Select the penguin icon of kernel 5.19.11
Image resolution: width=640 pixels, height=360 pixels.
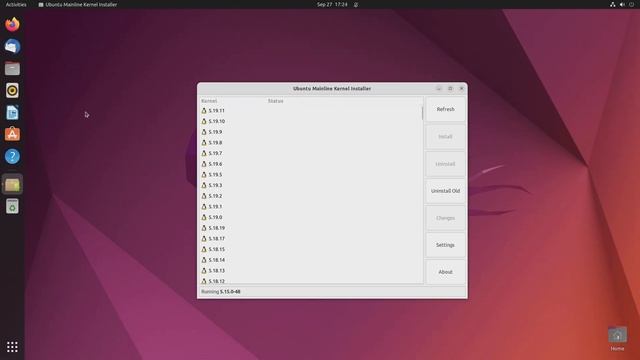coord(204,111)
